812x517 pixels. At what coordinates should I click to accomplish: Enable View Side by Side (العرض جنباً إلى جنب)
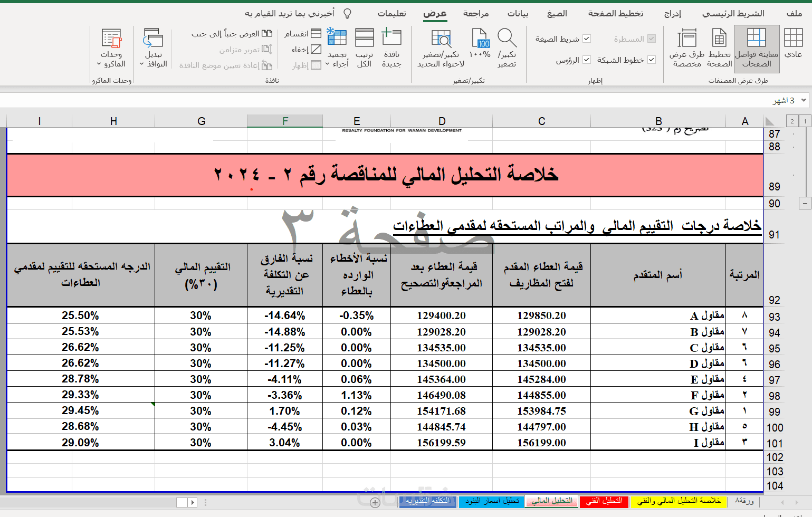pyautogui.click(x=232, y=34)
